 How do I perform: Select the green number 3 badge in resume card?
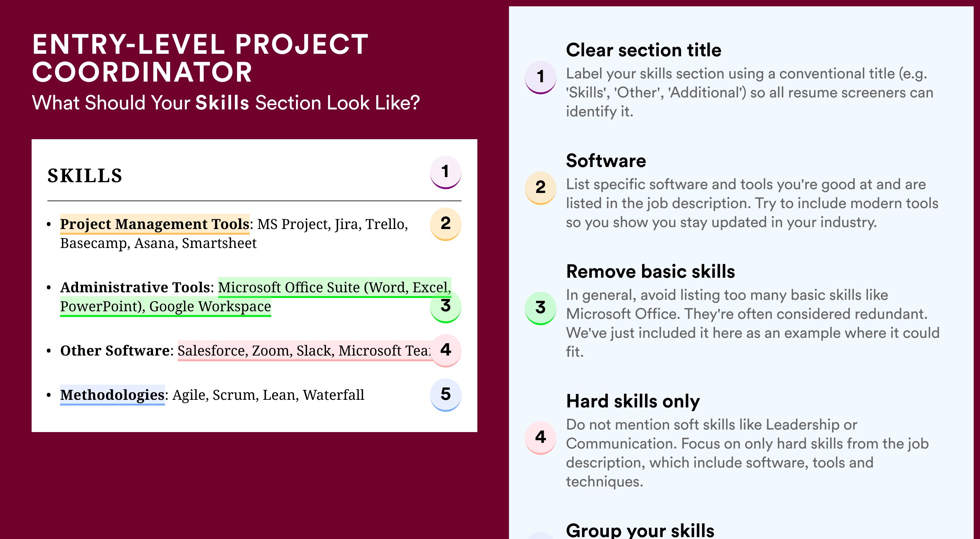point(445,306)
